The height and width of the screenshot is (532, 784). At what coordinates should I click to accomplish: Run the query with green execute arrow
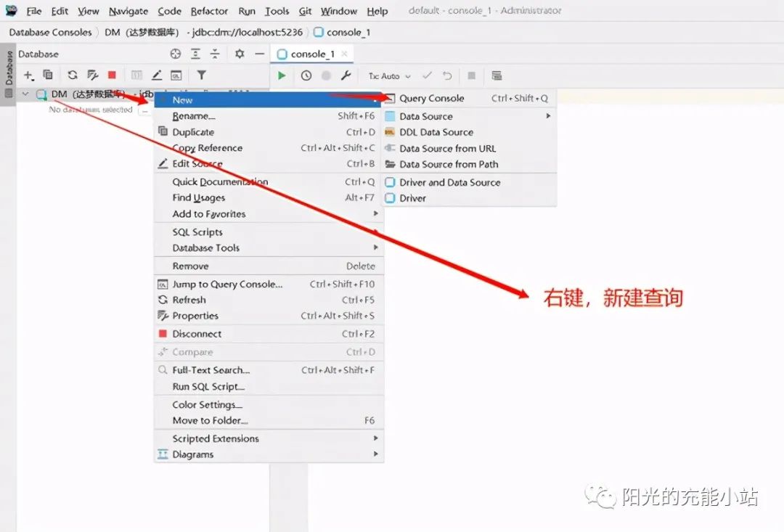[282, 75]
